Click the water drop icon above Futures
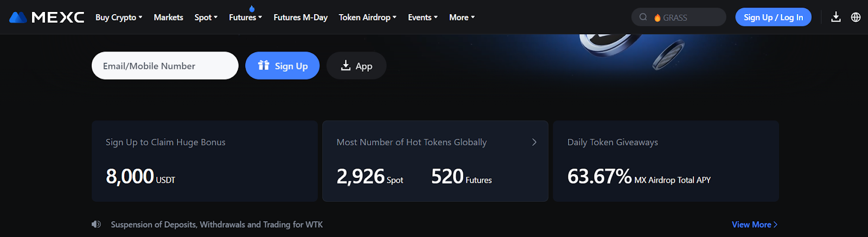 pos(252,9)
